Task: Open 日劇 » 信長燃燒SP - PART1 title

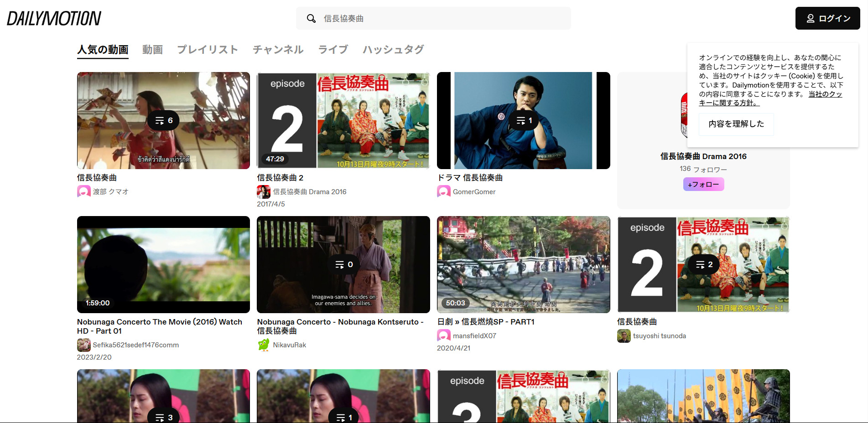Action: tap(486, 322)
